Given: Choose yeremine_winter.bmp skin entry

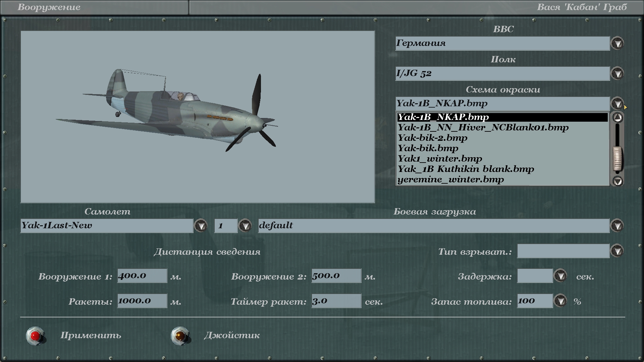Looking at the screenshot, I should click(x=450, y=180).
